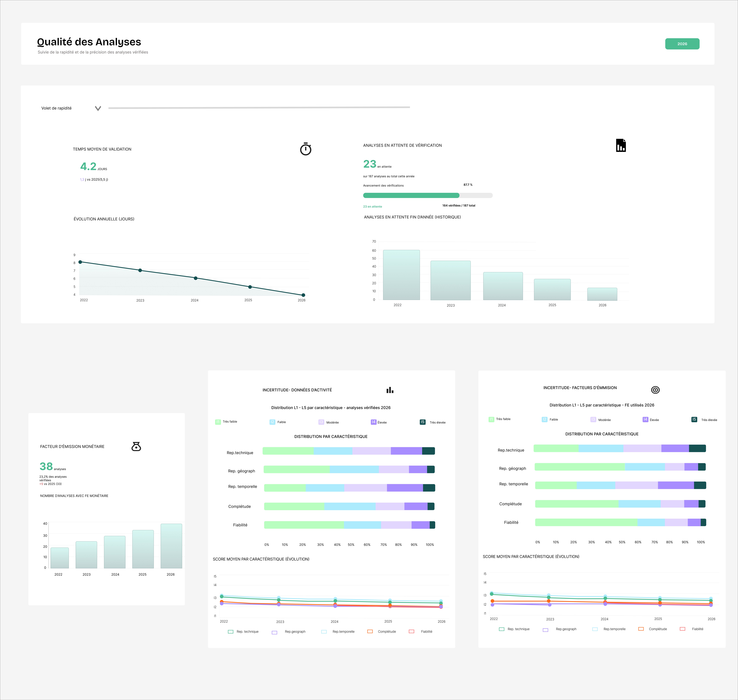Click the 2022 point on Évolution annuelle line

pyautogui.click(x=80, y=262)
